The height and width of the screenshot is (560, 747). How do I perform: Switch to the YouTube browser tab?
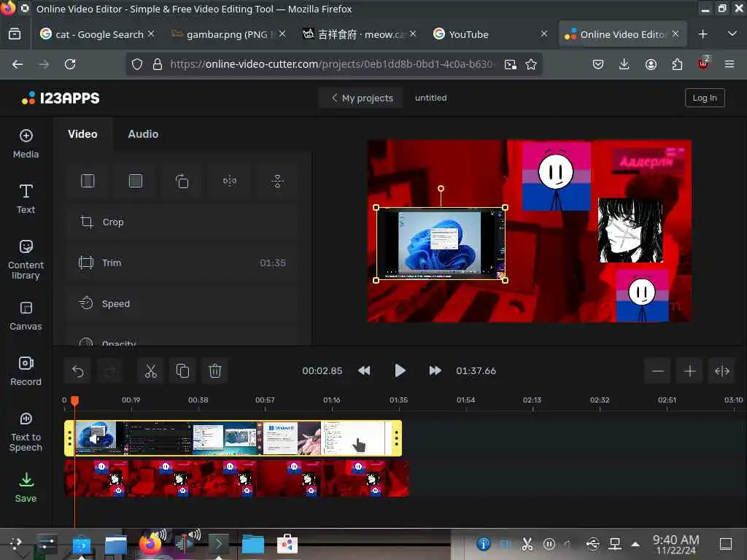[x=489, y=34]
